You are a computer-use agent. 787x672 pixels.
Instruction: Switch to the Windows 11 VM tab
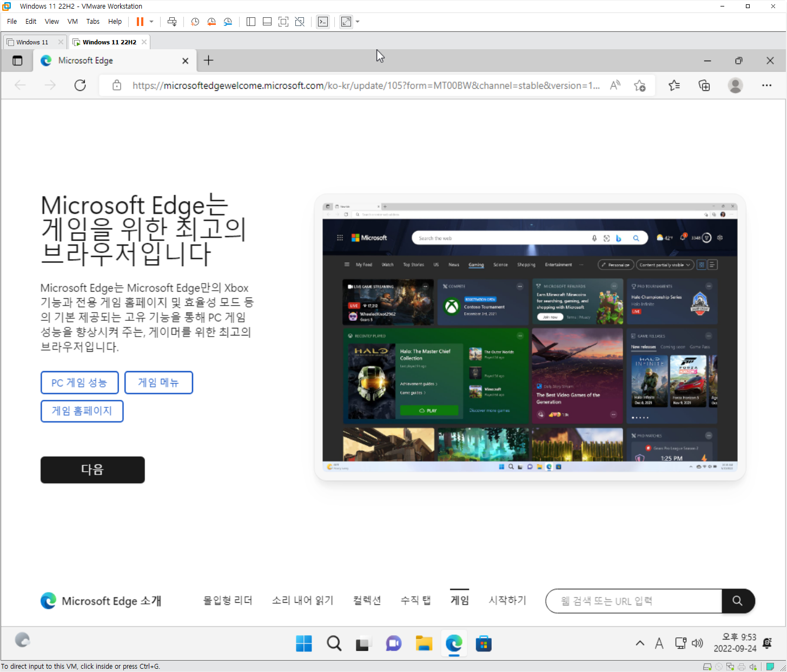(32, 42)
